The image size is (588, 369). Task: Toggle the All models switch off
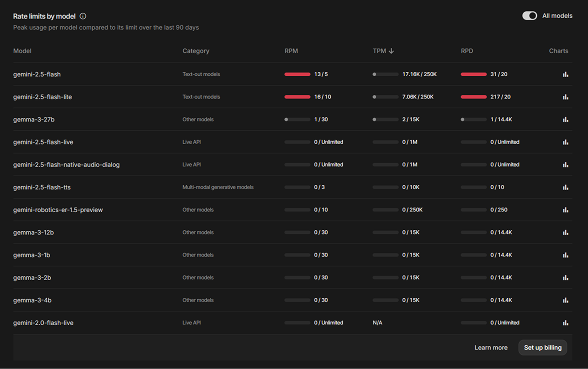click(x=529, y=16)
